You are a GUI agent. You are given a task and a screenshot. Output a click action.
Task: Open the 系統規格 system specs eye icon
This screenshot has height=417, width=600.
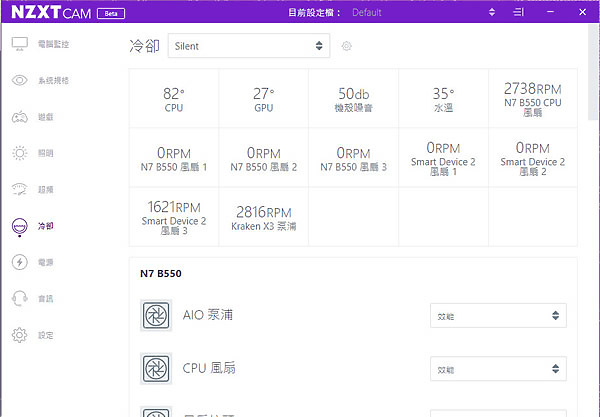click(x=20, y=80)
